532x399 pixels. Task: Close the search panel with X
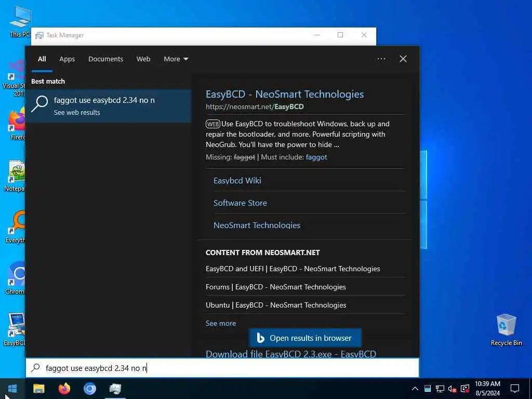(403, 59)
